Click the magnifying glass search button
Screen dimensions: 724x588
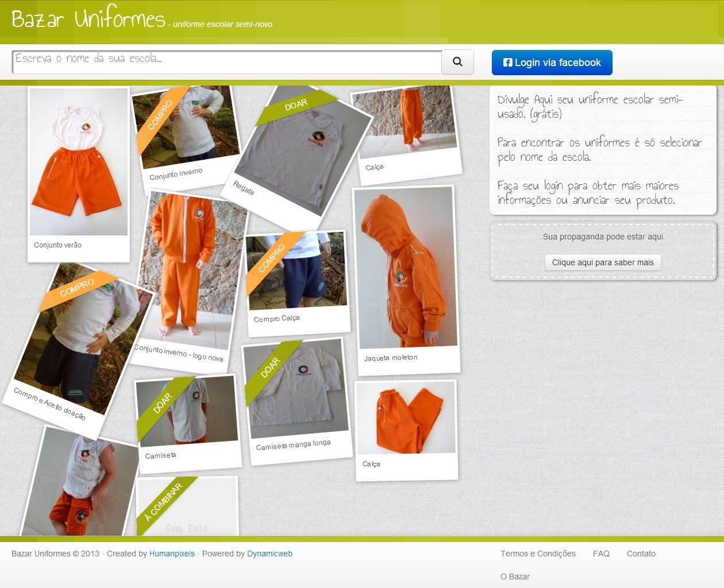coord(457,62)
